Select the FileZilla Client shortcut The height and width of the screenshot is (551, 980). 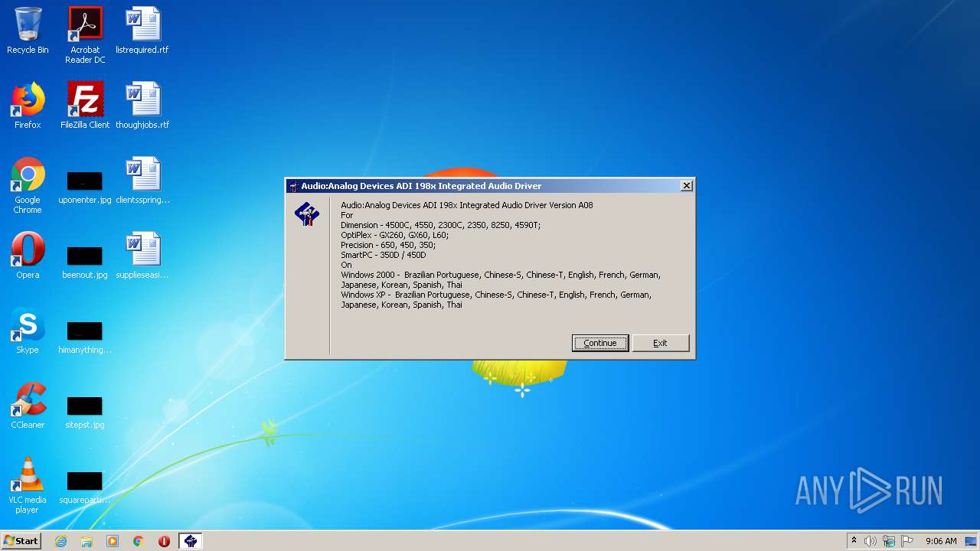tap(85, 106)
